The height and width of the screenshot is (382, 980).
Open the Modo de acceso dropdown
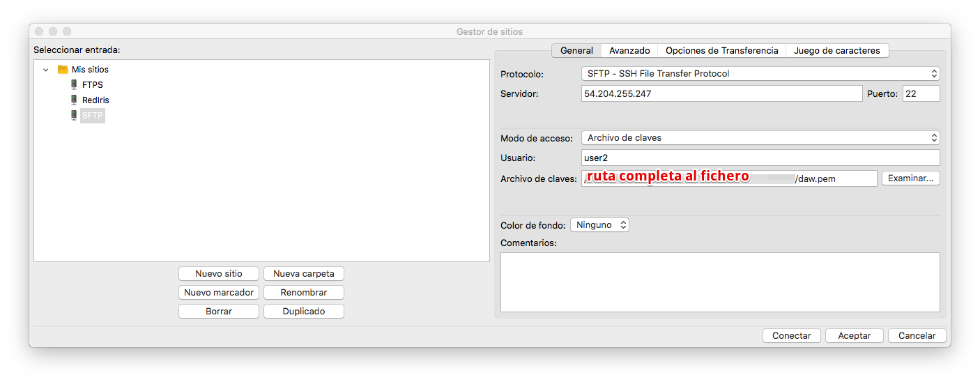click(760, 137)
